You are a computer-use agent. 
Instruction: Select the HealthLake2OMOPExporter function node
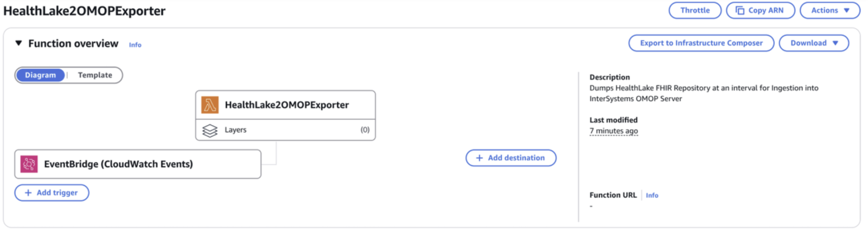(x=285, y=105)
